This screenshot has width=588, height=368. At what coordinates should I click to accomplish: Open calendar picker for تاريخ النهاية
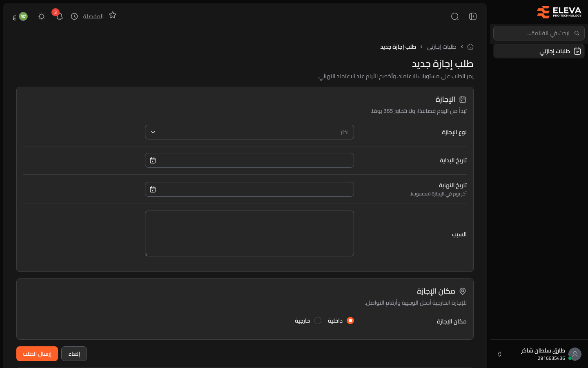point(153,189)
